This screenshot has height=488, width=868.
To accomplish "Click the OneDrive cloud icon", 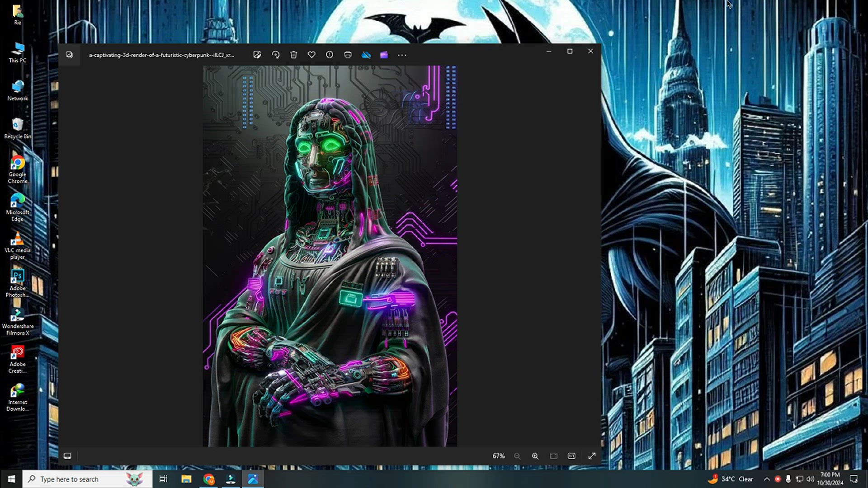I will (366, 55).
